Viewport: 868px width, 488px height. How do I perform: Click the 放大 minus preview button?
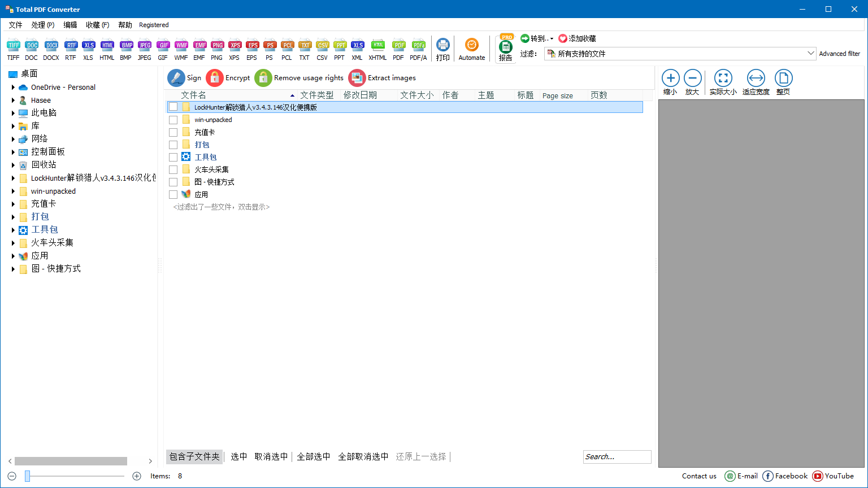[x=692, y=82]
